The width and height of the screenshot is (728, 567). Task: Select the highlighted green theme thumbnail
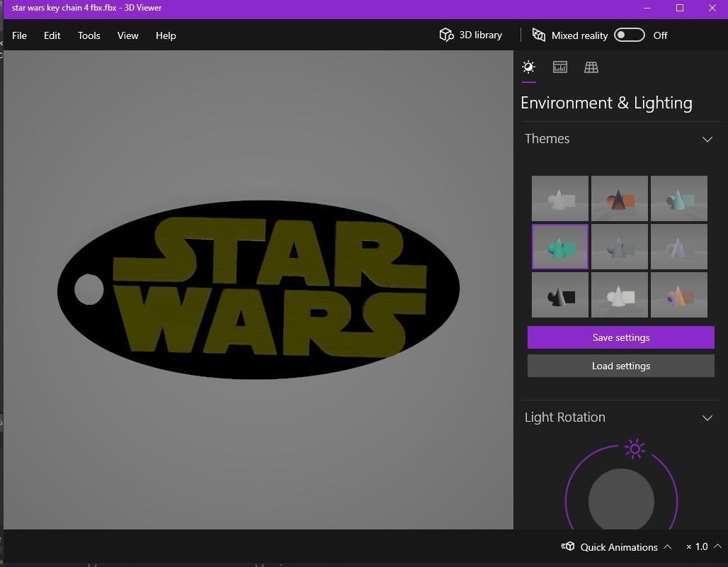click(x=560, y=247)
